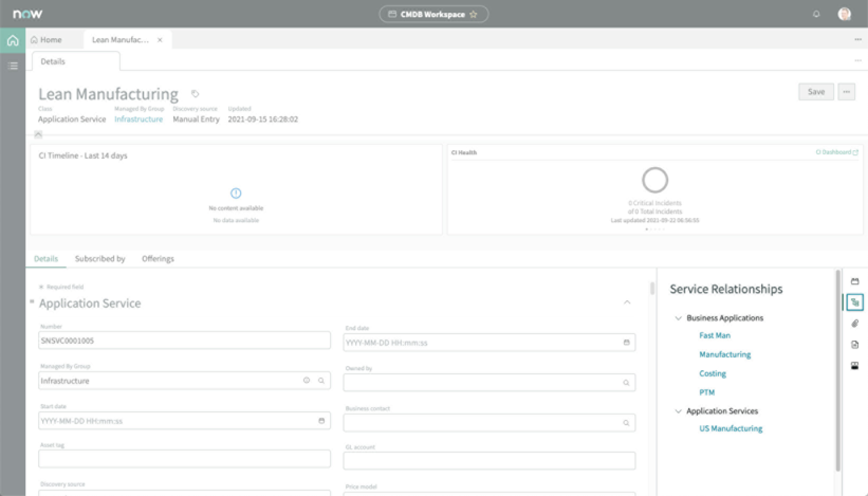
Task: Search Managed By Group lookup icon
Action: coord(321,381)
